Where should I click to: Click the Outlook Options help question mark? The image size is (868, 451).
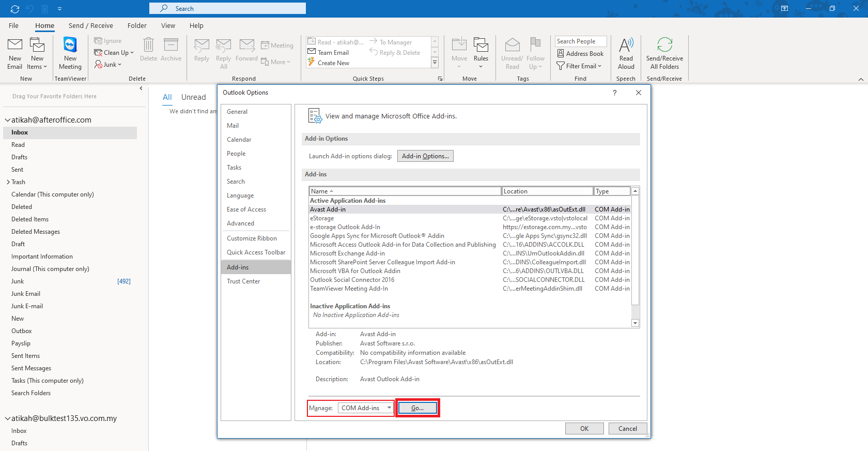614,93
